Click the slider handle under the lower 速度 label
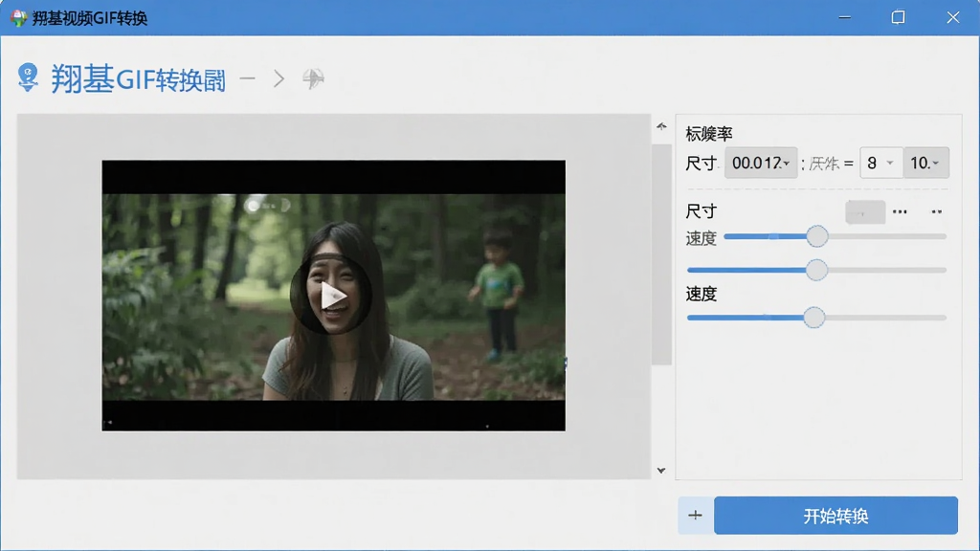Image resolution: width=980 pixels, height=551 pixels. pyautogui.click(x=813, y=318)
